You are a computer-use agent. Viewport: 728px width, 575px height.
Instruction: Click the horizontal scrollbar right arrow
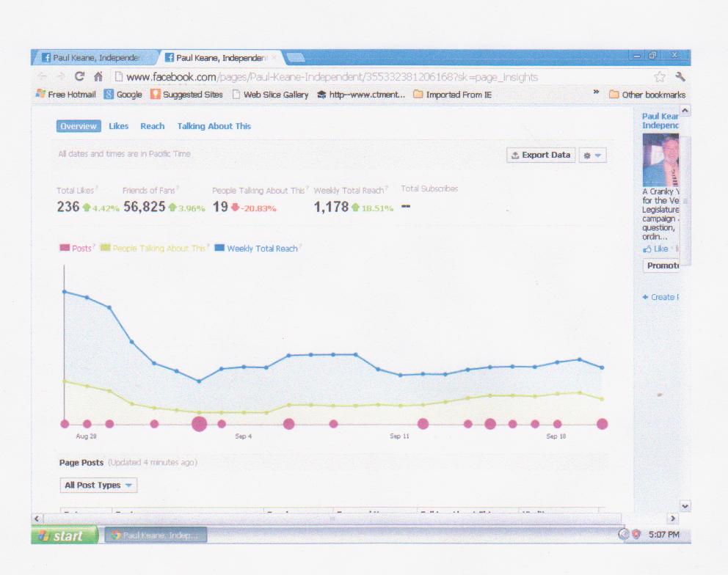point(673,519)
